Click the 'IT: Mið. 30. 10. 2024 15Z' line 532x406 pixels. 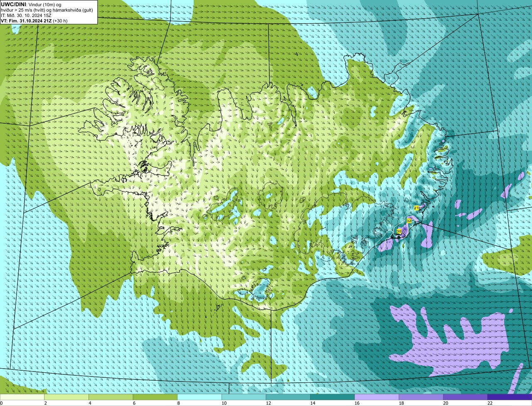(x=26, y=15)
